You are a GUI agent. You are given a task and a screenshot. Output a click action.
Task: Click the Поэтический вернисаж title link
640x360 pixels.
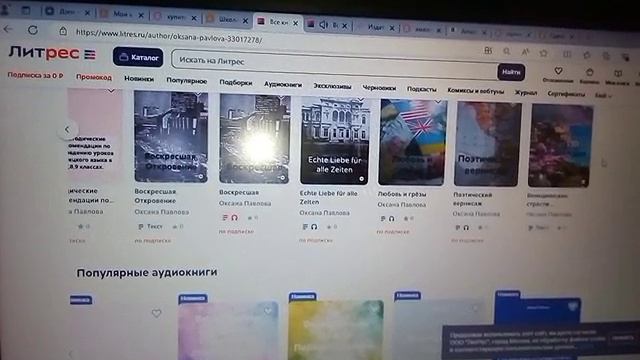tap(472, 199)
